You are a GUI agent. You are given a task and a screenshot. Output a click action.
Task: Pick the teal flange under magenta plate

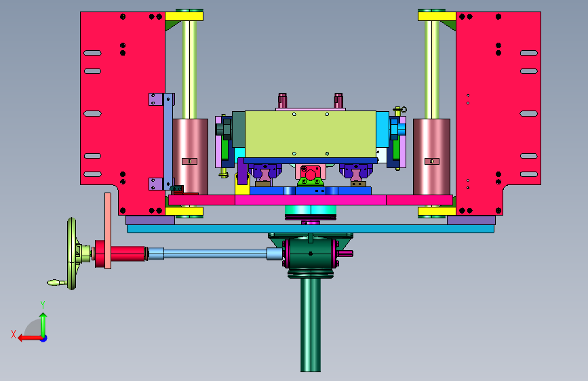310,210
